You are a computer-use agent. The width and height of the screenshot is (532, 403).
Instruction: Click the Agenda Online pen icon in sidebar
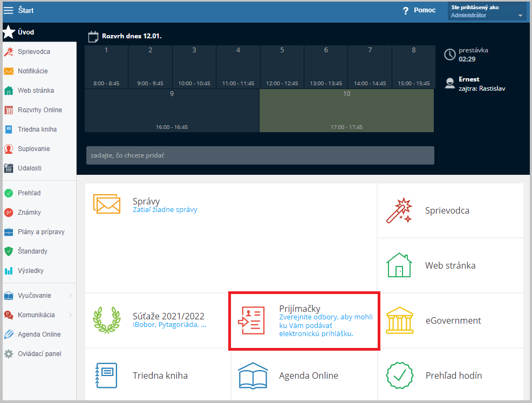[9, 334]
